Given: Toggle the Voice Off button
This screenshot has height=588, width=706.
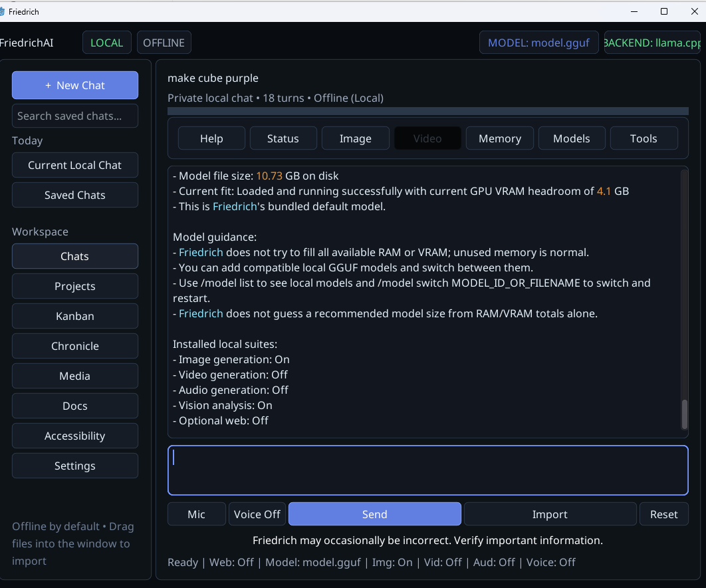Looking at the screenshot, I should pyautogui.click(x=257, y=514).
